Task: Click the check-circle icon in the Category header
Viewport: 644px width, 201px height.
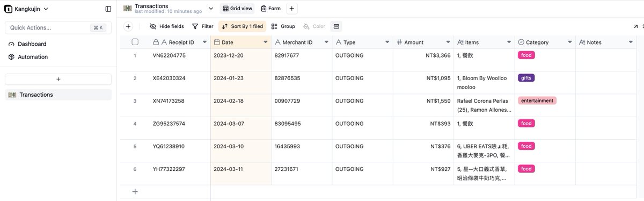Action: (521, 42)
